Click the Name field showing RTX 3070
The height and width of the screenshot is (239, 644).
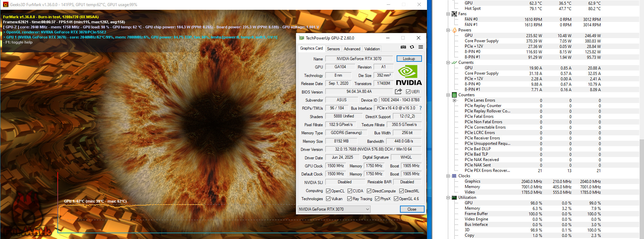[x=359, y=59]
